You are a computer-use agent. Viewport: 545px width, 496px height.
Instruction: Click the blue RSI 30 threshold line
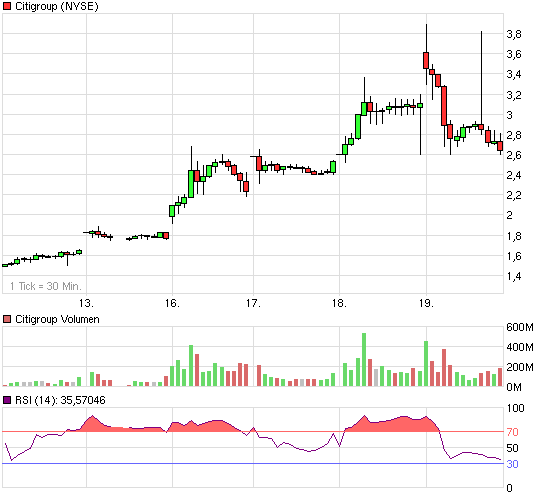[x=253, y=463]
